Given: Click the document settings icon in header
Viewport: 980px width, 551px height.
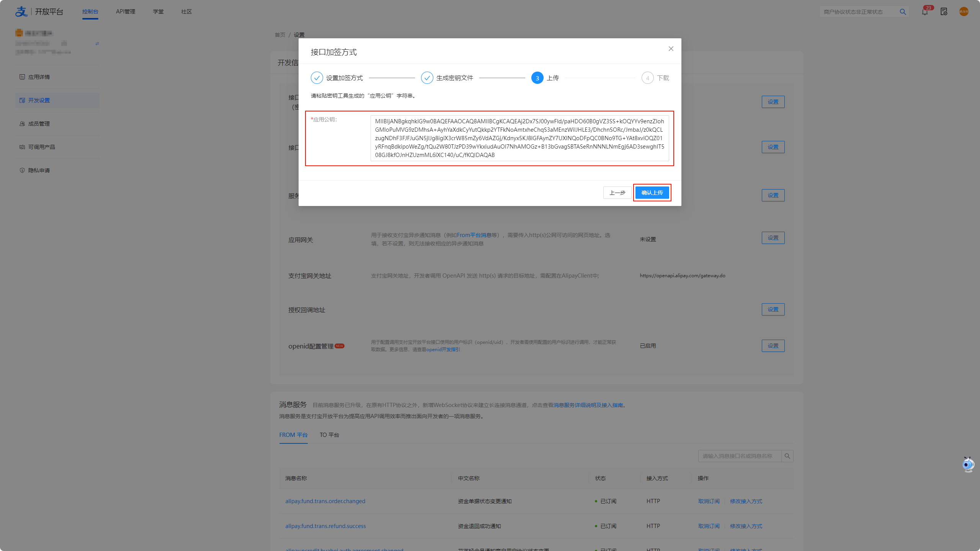Looking at the screenshot, I should [x=944, y=12].
